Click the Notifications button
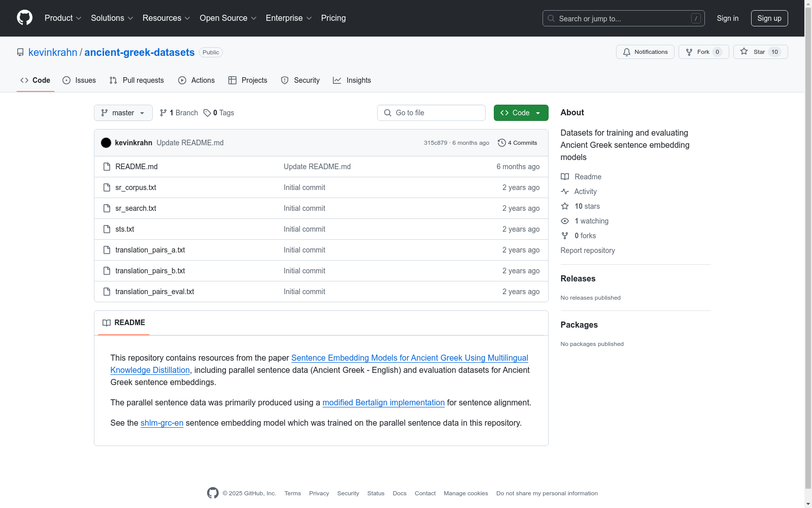Viewport: 812px width, 508px height. click(645, 52)
